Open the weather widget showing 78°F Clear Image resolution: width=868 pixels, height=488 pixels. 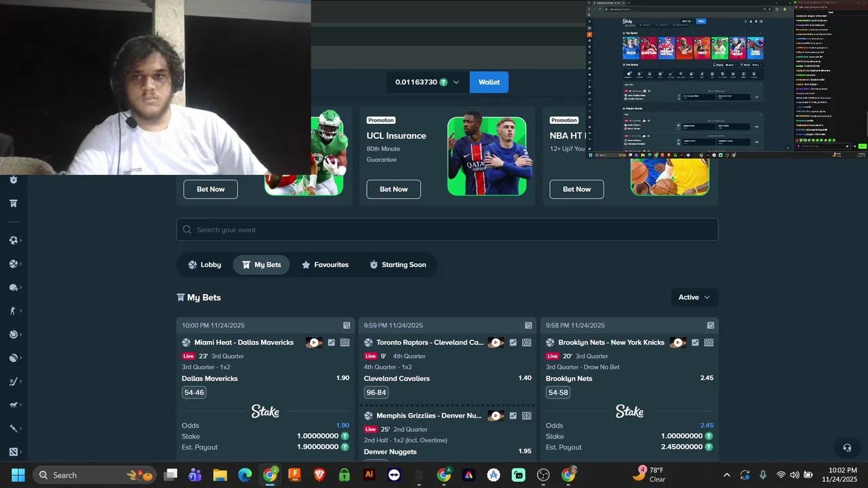click(650, 474)
